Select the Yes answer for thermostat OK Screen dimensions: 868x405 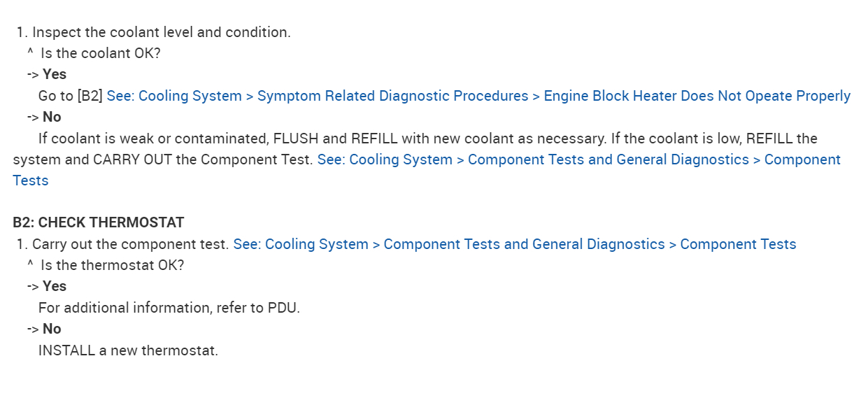click(55, 286)
